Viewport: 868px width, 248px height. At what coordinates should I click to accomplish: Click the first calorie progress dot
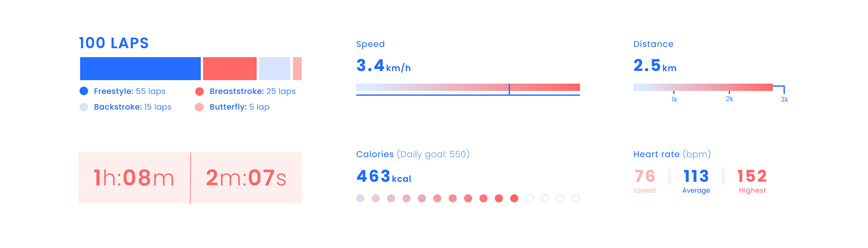tap(360, 198)
